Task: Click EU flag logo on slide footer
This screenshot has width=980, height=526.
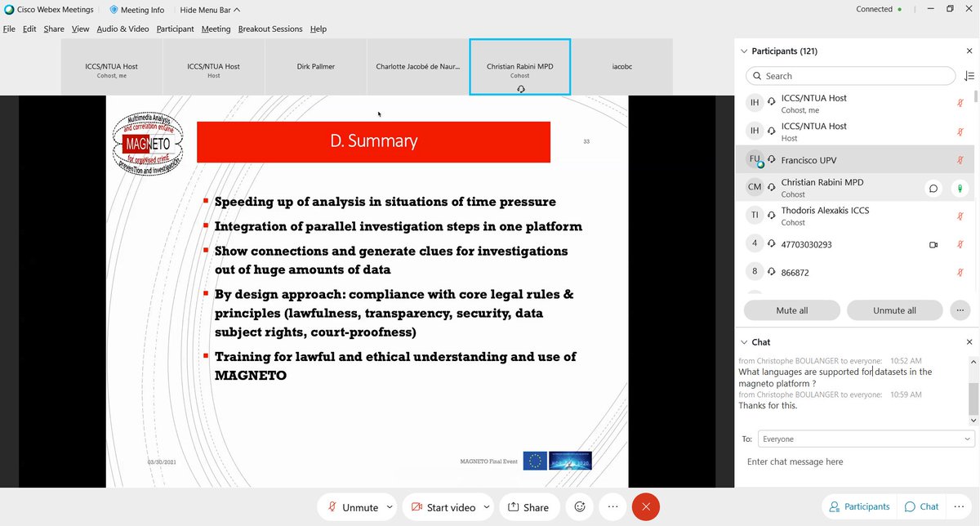Action: 535,461
